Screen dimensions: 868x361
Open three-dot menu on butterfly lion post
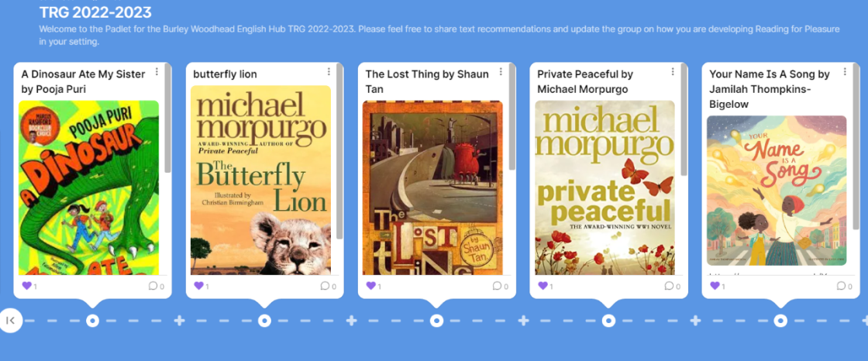click(x=329, y=72)
